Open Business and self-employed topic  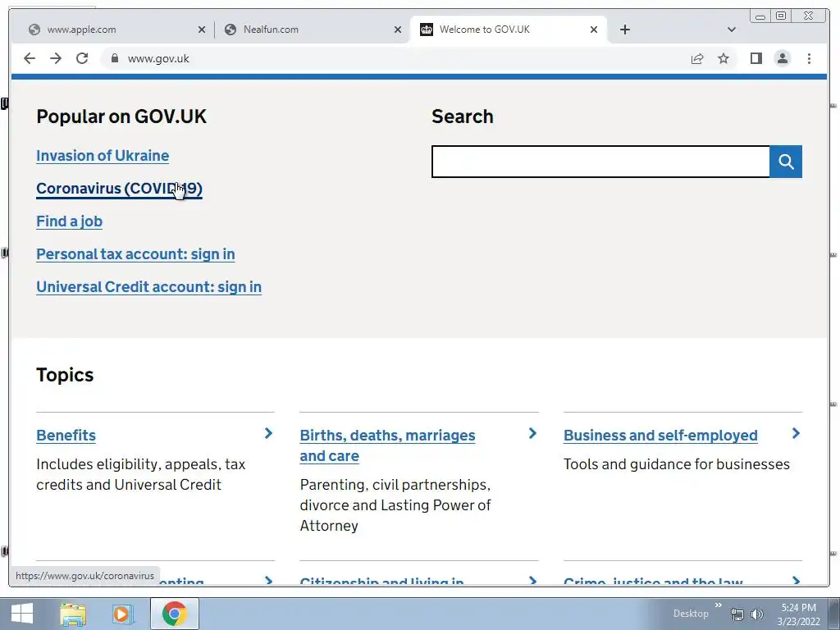[660, 436]
